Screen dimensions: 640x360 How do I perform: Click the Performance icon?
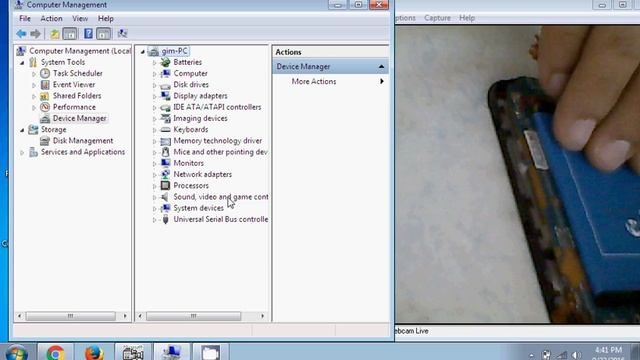(x=45, y=107)
